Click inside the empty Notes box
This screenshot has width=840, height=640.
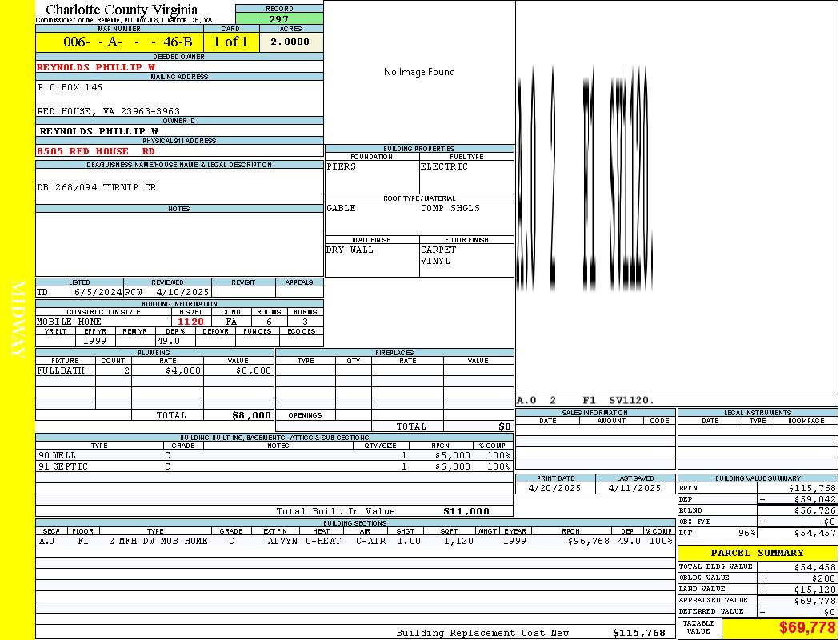[179, 244]
